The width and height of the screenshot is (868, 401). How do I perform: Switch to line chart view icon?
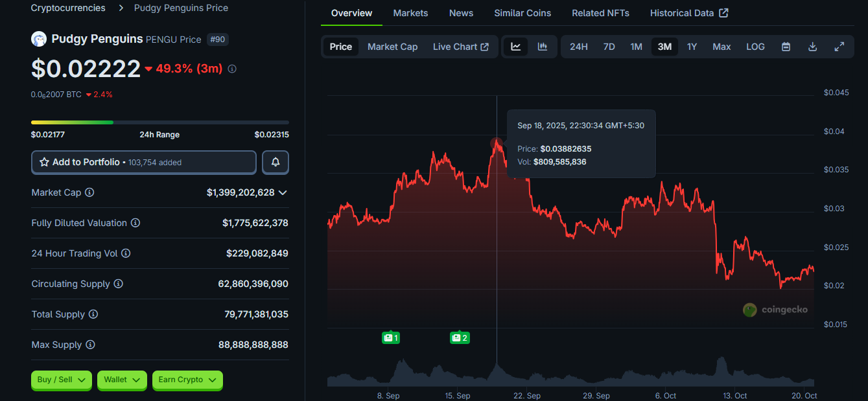click(x=516, y=47)
